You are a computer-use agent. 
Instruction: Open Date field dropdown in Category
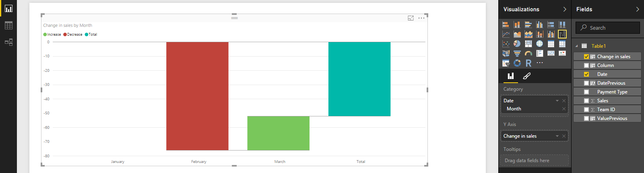557,101
